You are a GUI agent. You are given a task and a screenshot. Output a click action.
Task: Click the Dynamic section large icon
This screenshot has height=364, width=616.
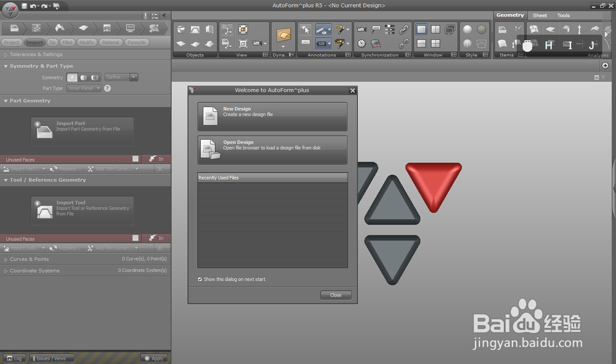283,35
